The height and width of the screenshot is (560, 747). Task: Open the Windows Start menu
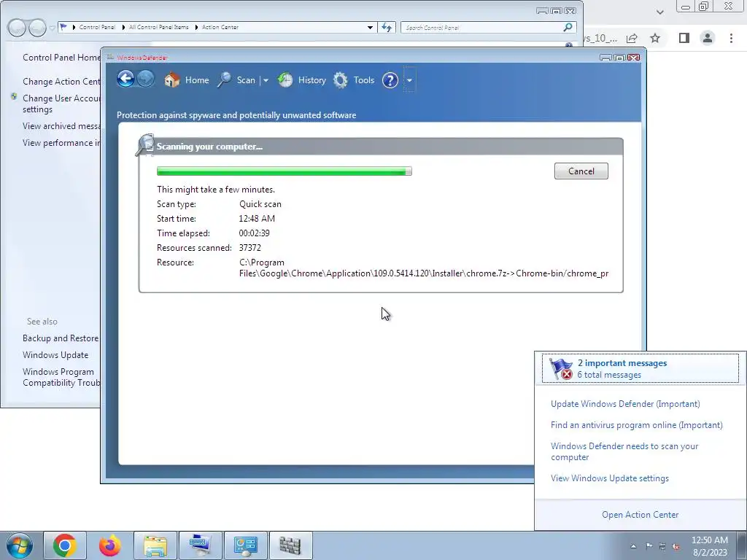coord(20,545)
